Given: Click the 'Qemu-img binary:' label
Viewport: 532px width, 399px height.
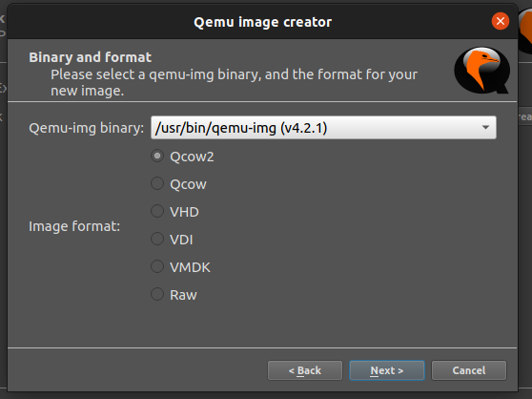Looking at the screenshot, I should pos(87,128).
